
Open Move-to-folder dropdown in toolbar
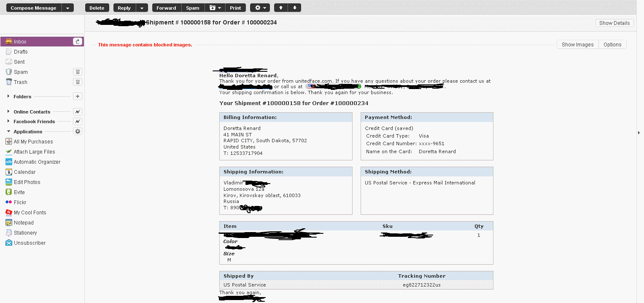[215, 8]
